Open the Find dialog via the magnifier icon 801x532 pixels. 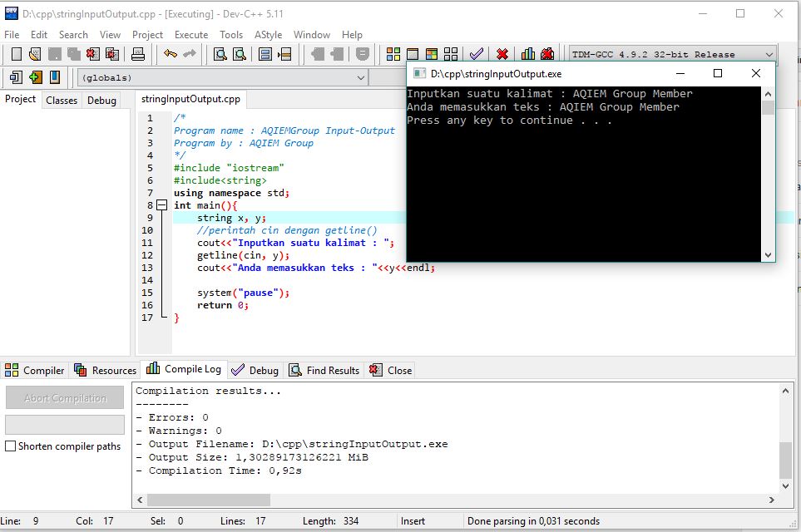(x=222, y=54)
